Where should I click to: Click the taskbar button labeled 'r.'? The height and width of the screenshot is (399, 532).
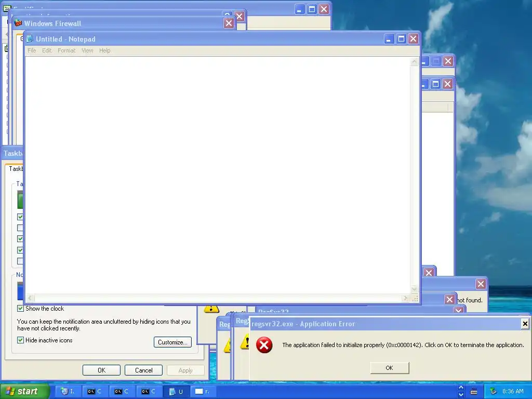click(x=203, y=392)
